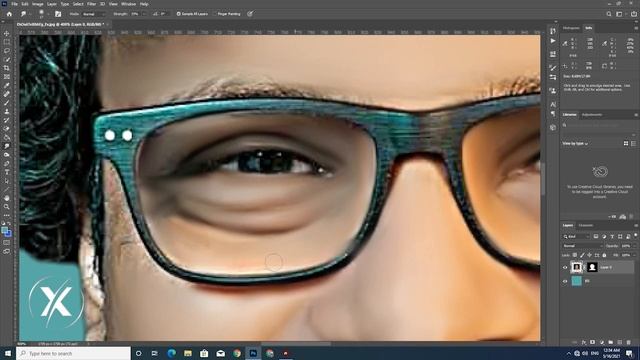Screen dimensions: 640x360
Task: Select Layer 0 mask thumbnail
Action: tap(592, 267)
